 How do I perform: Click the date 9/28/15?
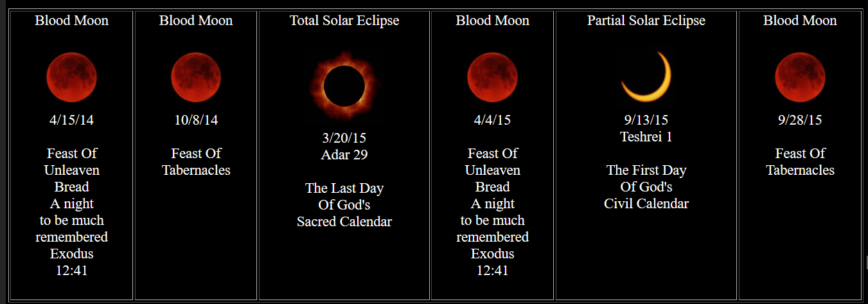pyautogui.click(x=800, y=120)
